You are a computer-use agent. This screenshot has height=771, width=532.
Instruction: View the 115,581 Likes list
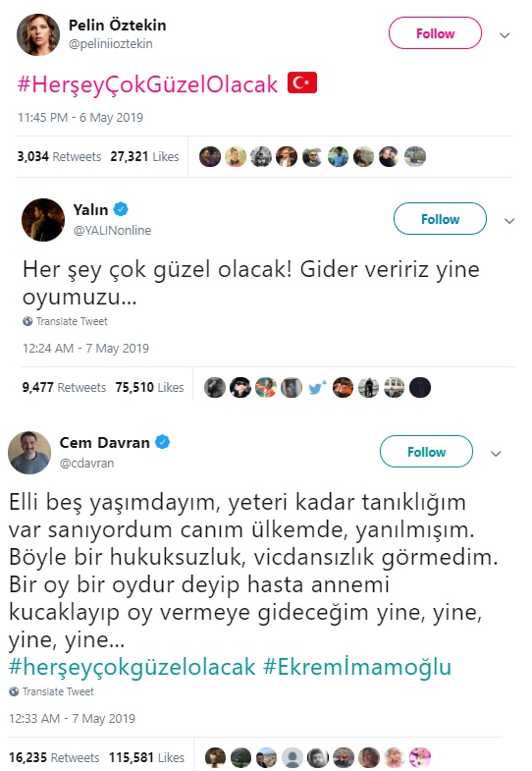tap(146, 757)
